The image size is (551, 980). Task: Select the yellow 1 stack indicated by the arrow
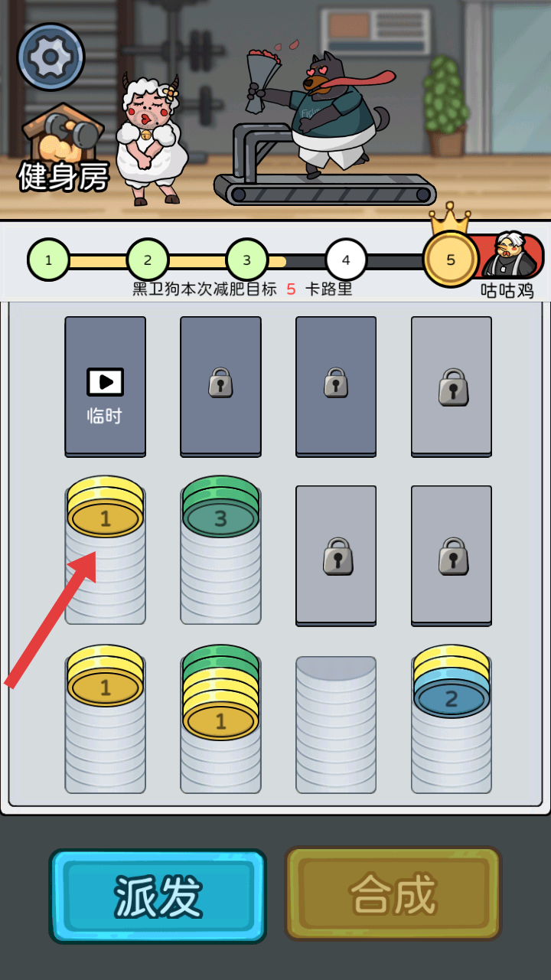coord(105,550)
